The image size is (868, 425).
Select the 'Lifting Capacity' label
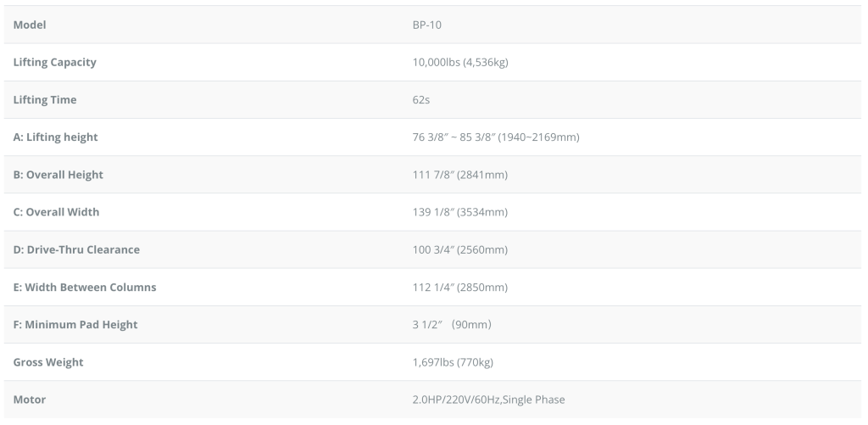point(54,62)
